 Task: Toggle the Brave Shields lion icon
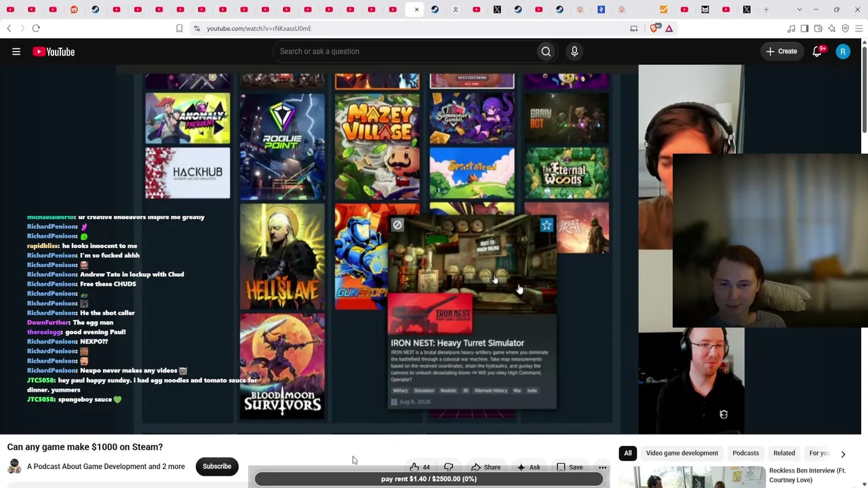654,28
